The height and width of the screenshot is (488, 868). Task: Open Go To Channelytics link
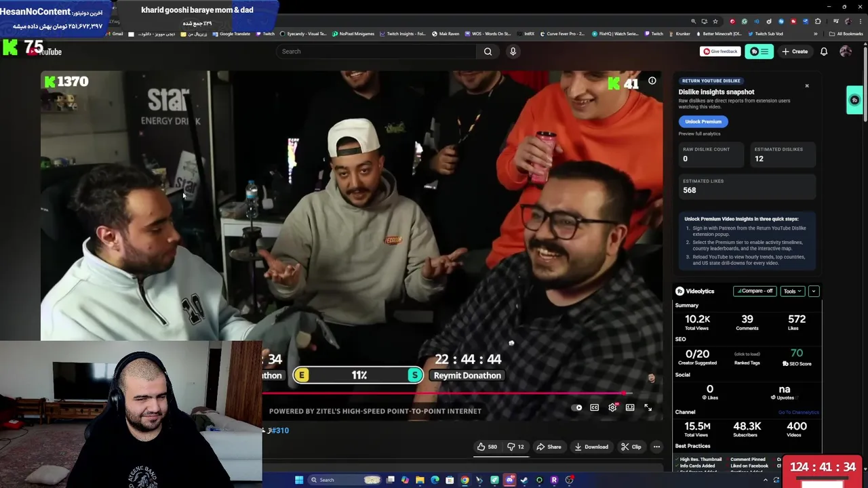(798, 412)
